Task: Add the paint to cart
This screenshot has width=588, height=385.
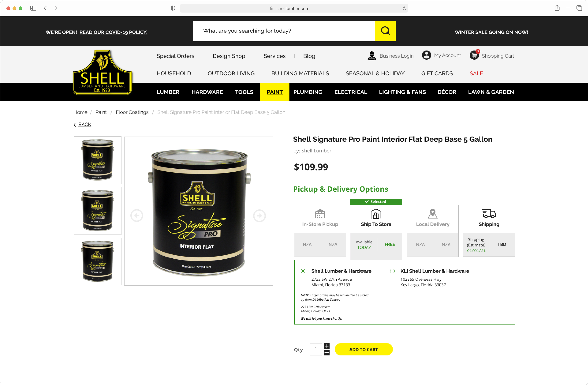Action: [363, 349]
